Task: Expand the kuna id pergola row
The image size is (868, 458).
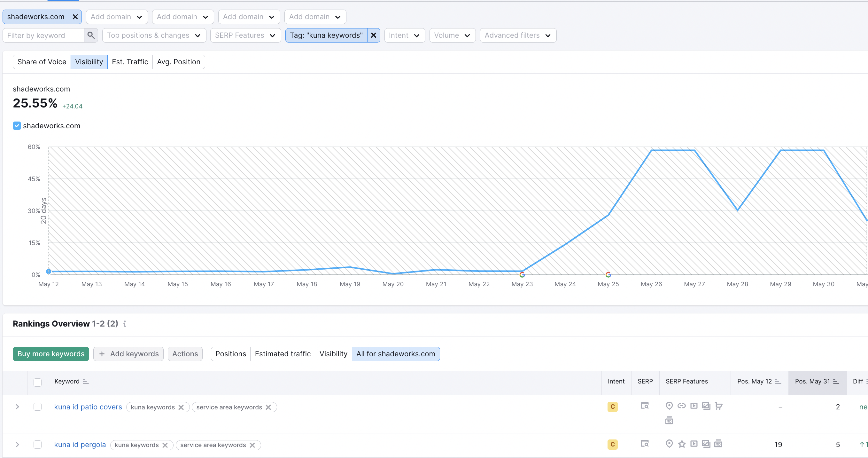Action: 17,445
